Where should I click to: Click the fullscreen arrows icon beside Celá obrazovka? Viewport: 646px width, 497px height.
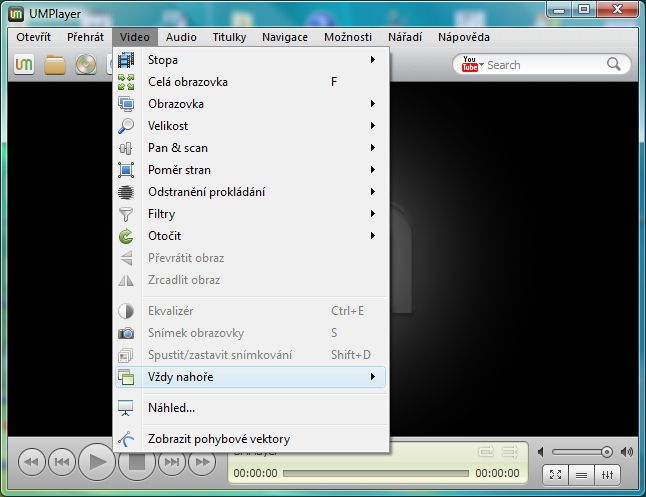coord(126,82)
